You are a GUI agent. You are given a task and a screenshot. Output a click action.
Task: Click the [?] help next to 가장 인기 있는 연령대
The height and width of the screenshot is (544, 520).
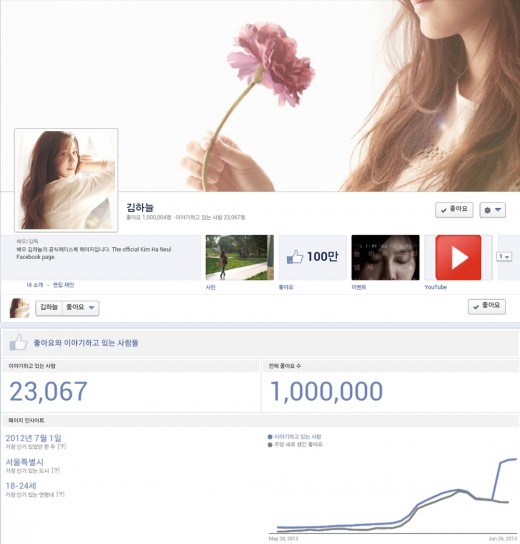click(x=60, y=494)
